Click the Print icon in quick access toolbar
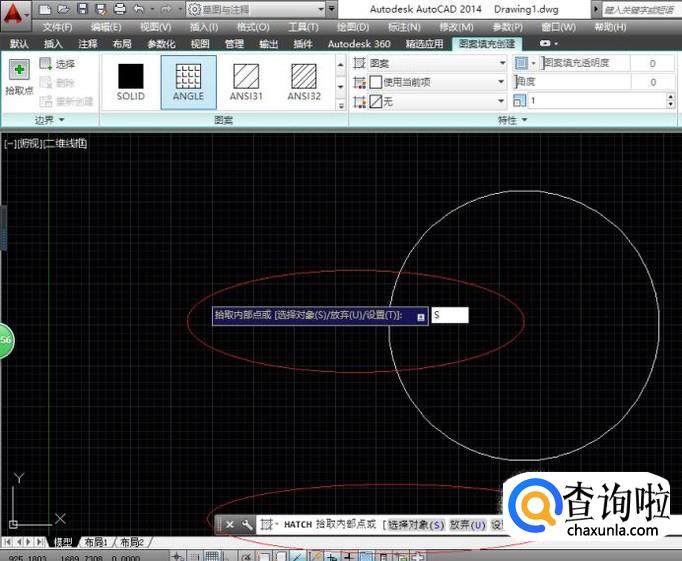Viewport: 682px width, 561px height. 119,9
